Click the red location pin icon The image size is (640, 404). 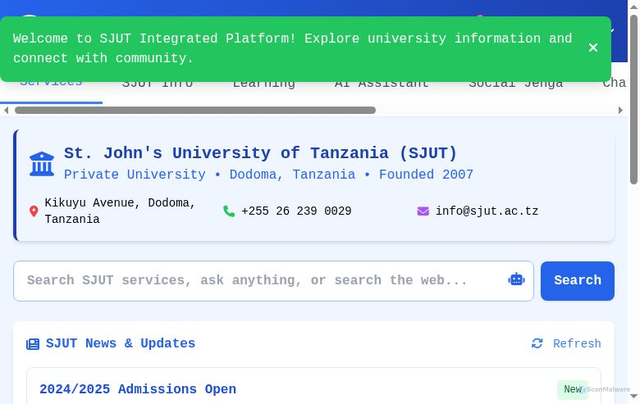click(34, 211)
